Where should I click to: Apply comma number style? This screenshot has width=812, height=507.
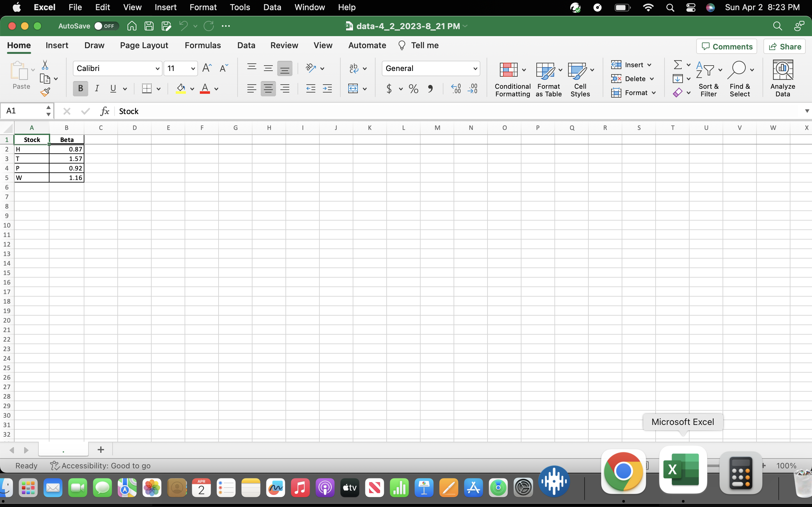(430, 88)
